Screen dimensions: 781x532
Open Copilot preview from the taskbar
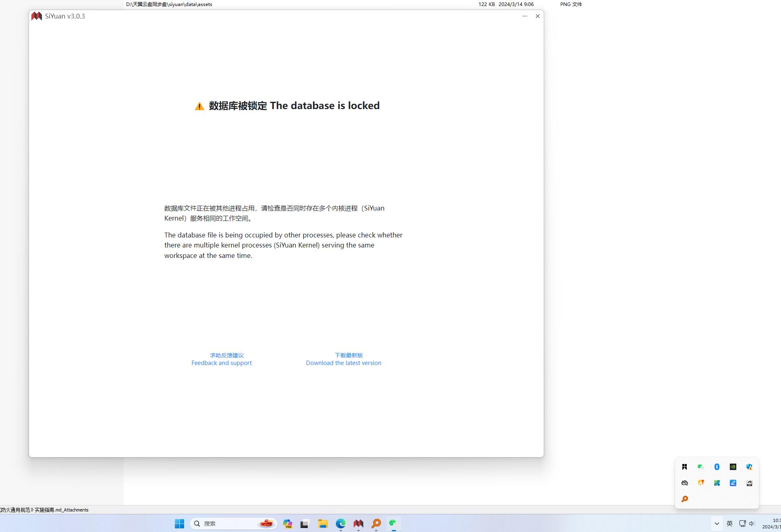coord(287,524)
